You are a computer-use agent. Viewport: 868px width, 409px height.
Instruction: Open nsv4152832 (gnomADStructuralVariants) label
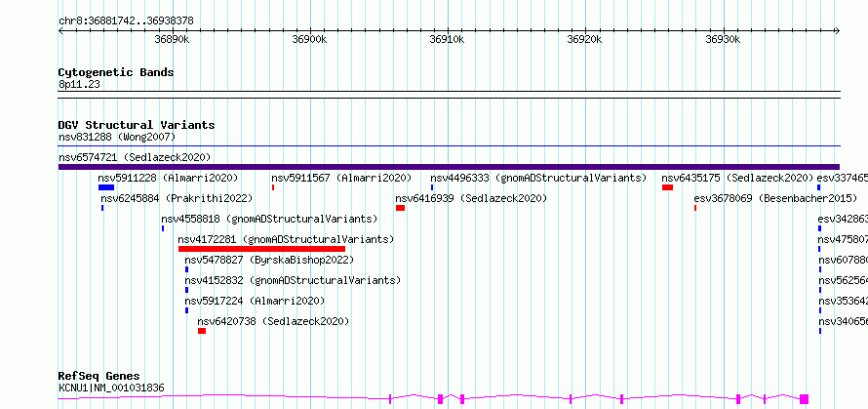click(293, 280)
